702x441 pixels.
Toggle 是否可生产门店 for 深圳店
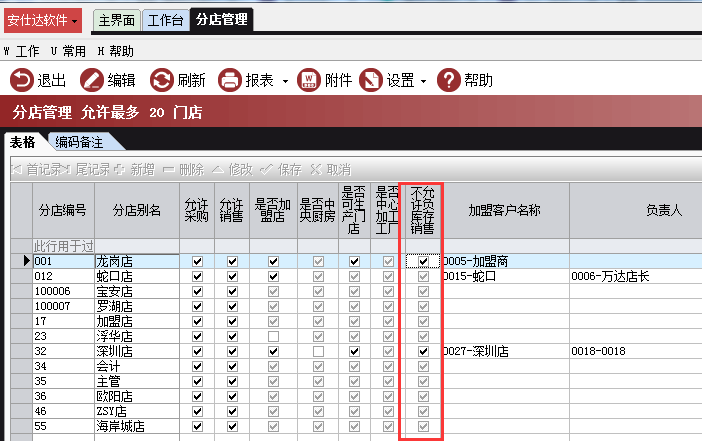(x=354, y=351)
